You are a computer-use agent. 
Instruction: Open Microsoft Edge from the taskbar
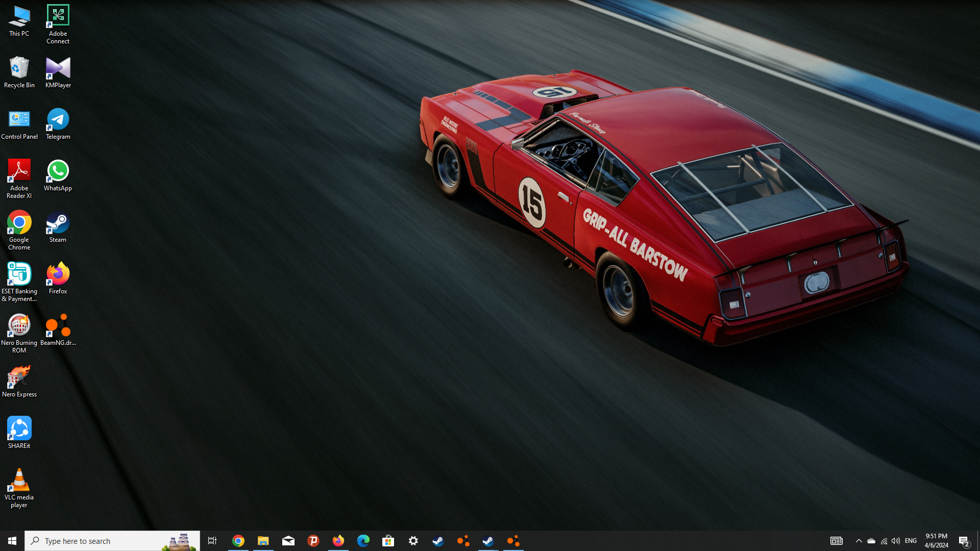[x=363, y=541]
